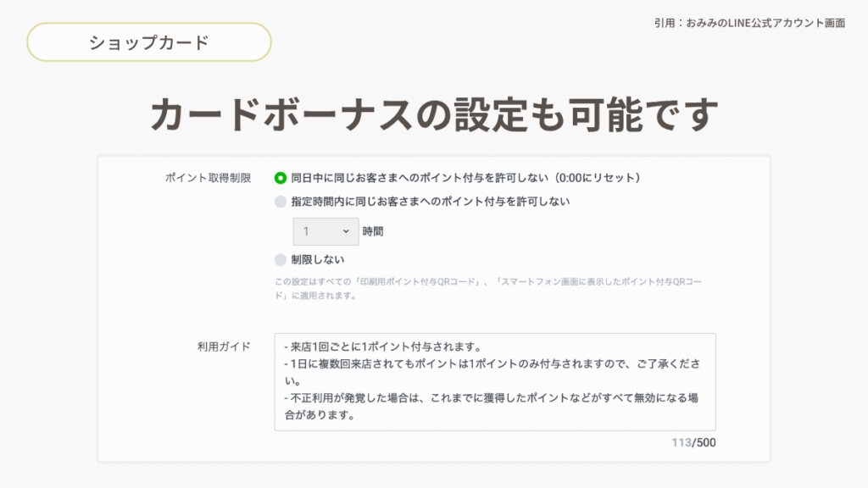Click the heading カードボーナスの設定も可能です

pyautogui.click(x=434, y=114)
